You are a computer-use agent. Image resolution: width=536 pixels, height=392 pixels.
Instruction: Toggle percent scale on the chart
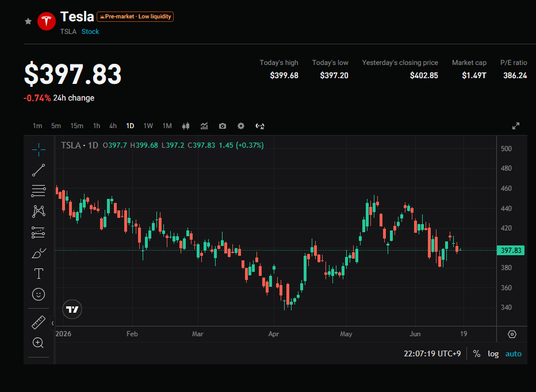click(477, 353)
